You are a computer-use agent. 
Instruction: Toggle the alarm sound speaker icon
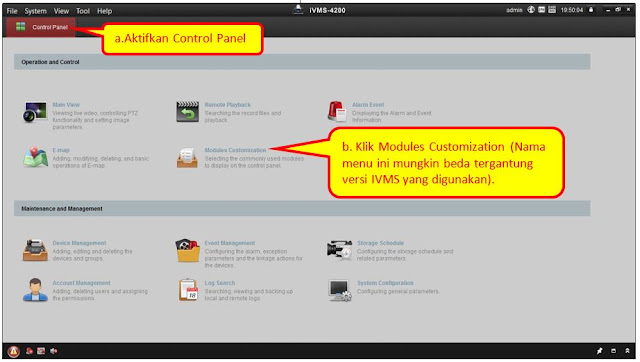tap(53, 351)
